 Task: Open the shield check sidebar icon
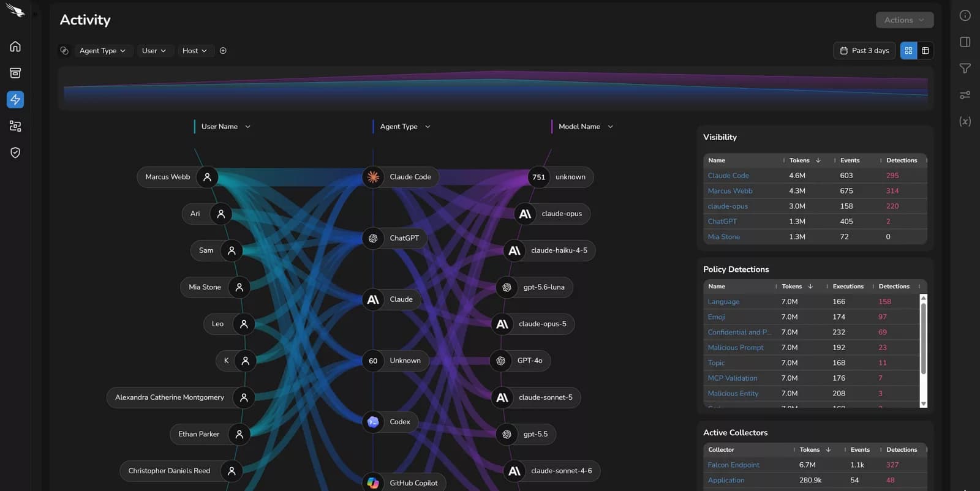[15, 152]
